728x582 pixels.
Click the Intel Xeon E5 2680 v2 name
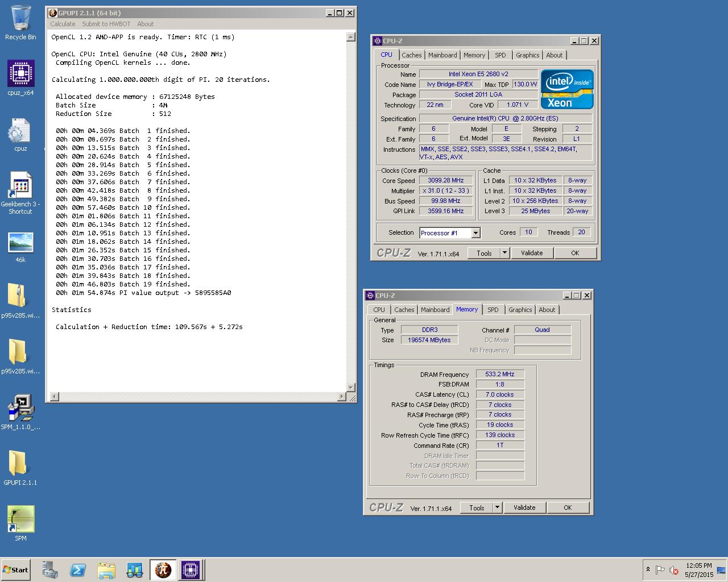[478, 74]
